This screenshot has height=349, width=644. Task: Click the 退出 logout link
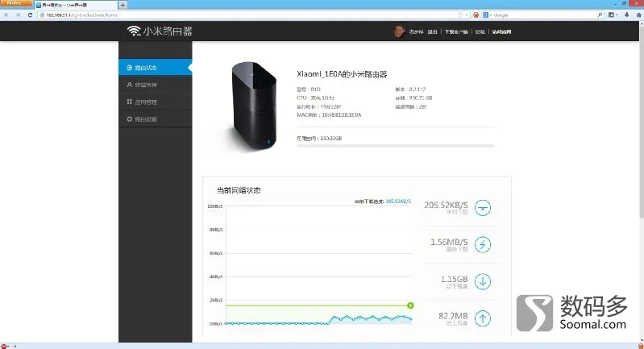point(432,31)
